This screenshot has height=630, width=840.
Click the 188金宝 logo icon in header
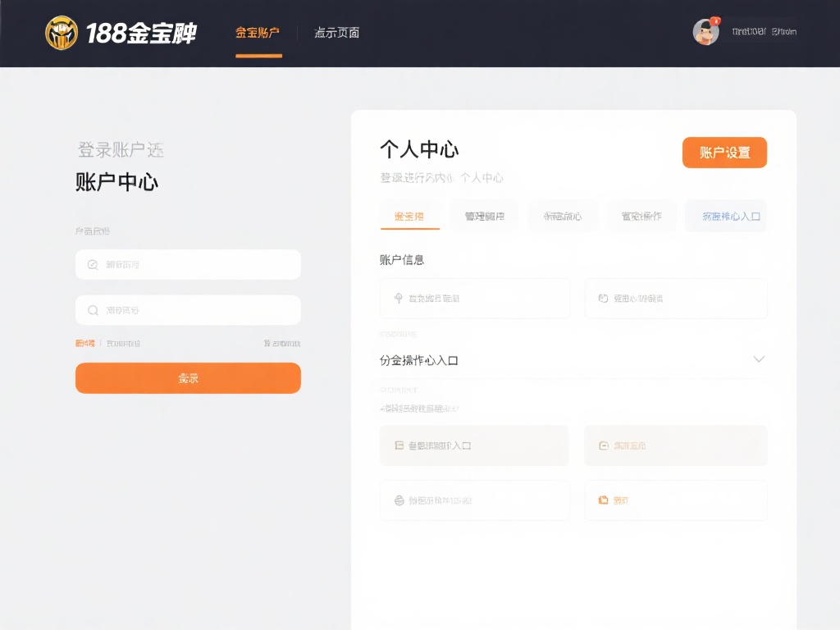pos(62,33)
